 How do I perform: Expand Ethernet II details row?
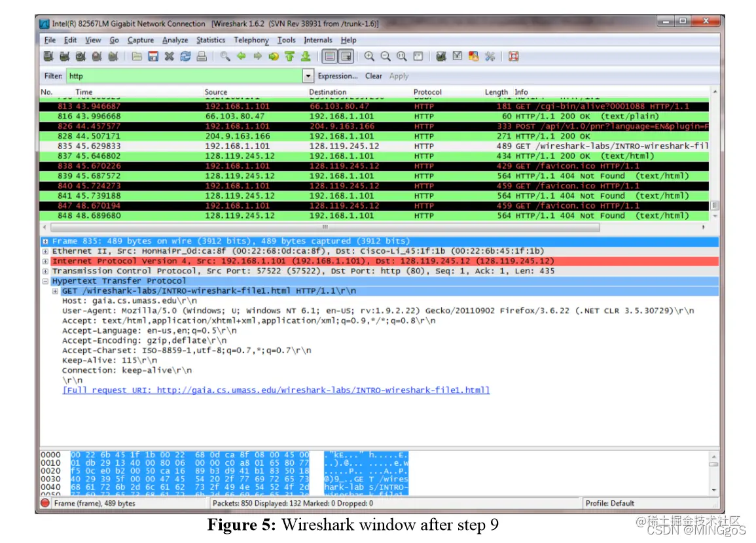[45, 251]
